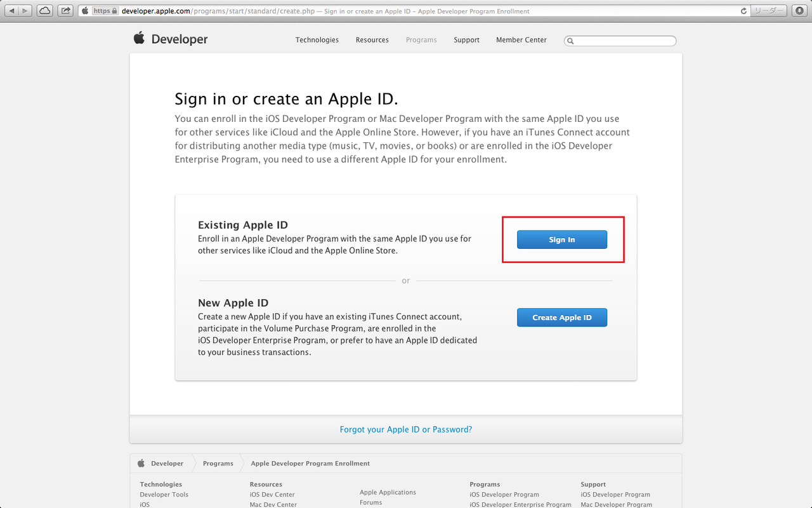
Task: Open footer Support heading link
Action: point(593,485)
